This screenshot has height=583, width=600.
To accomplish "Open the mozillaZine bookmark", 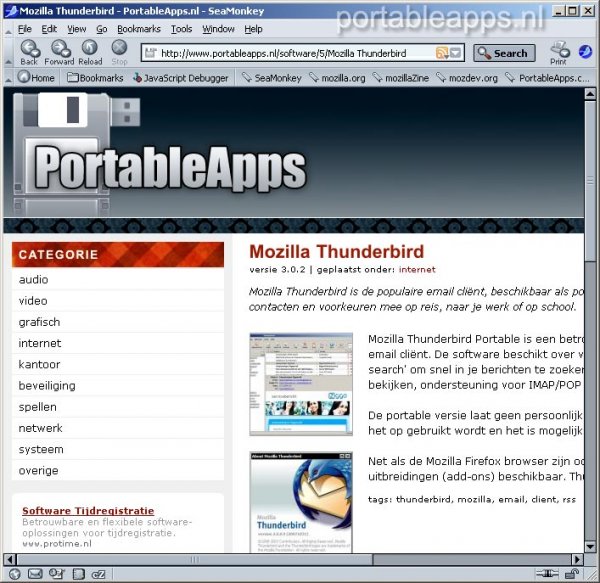I will point(401,78).
